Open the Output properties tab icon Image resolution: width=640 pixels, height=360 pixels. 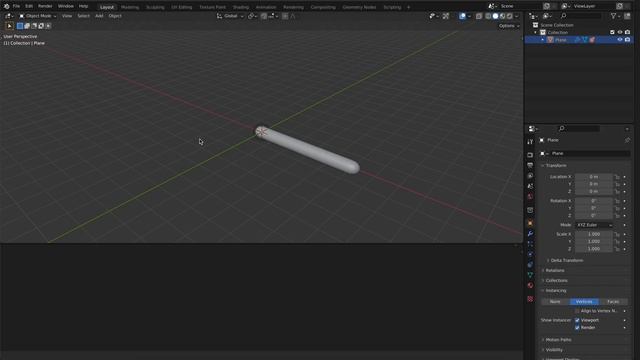pos(530,165)
